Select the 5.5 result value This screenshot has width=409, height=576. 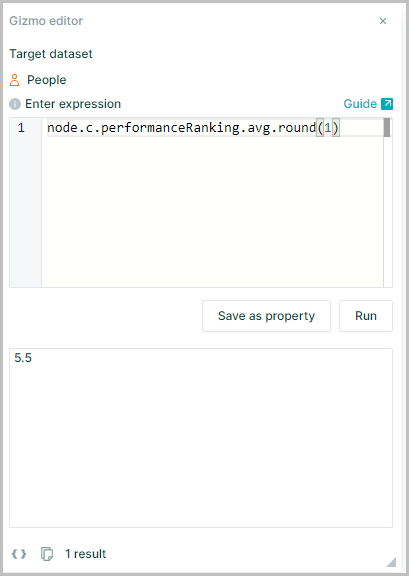[x=23, y=358]
